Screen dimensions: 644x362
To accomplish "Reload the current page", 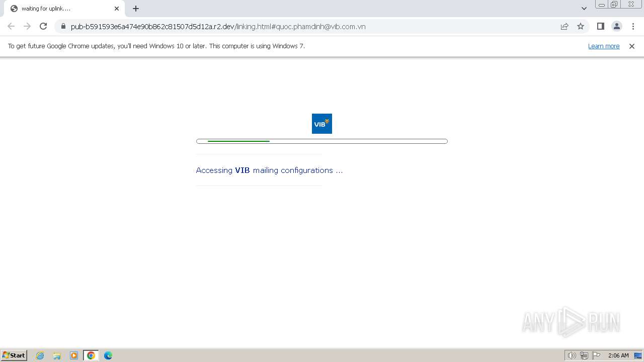I will point(43,26).
